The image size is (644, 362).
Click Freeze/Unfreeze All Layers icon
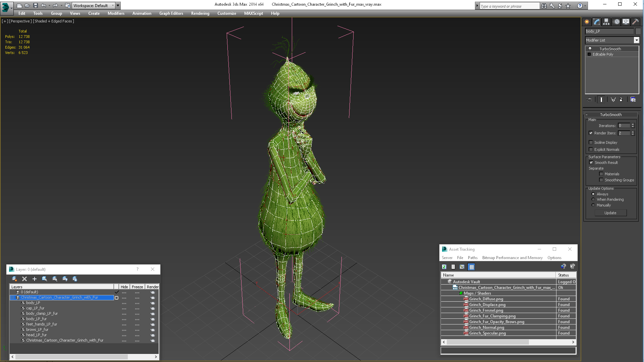(75, 279)
